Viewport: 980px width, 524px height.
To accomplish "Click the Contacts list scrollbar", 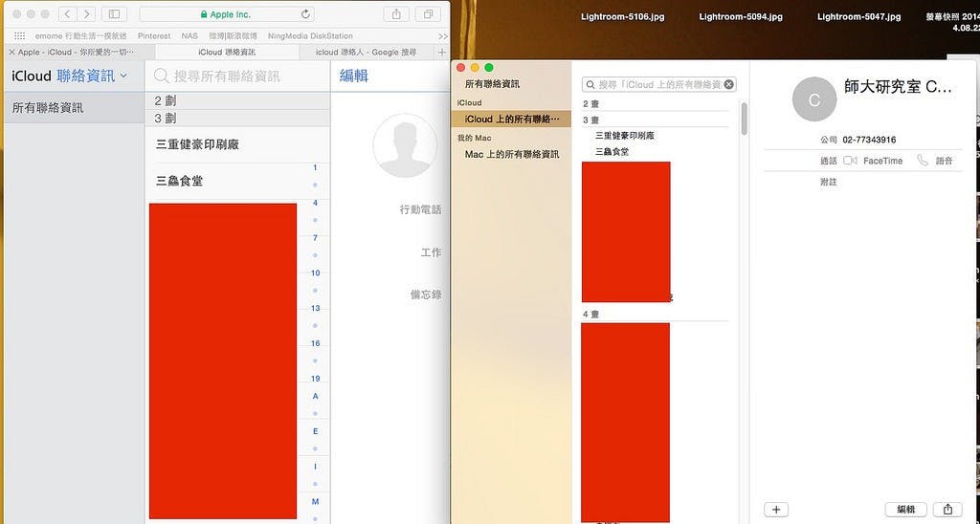I will [744, 119].
